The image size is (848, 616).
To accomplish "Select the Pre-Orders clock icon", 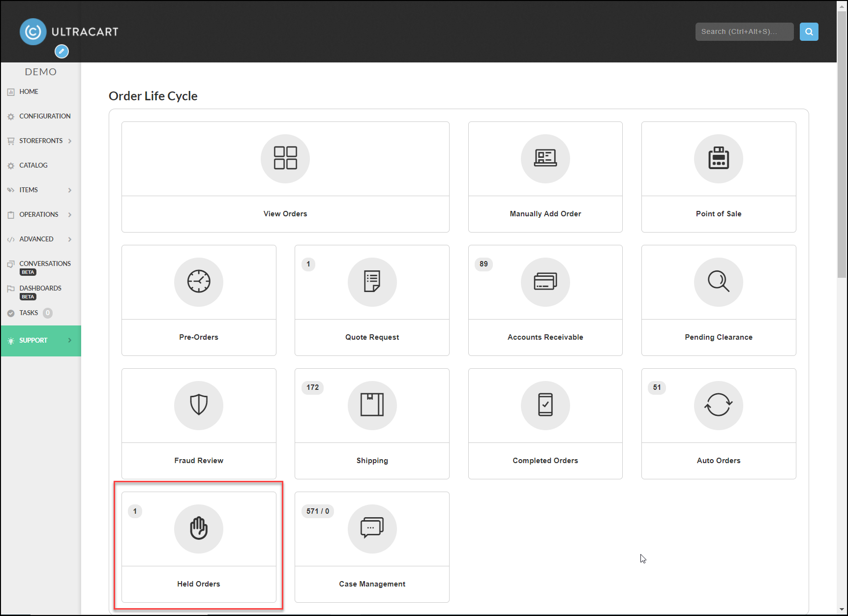I will pos(199,282).
